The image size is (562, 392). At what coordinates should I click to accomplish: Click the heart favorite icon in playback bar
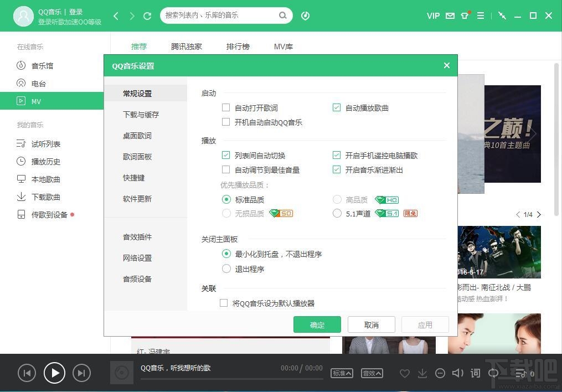pyautogui.click(x=405, y=373)
